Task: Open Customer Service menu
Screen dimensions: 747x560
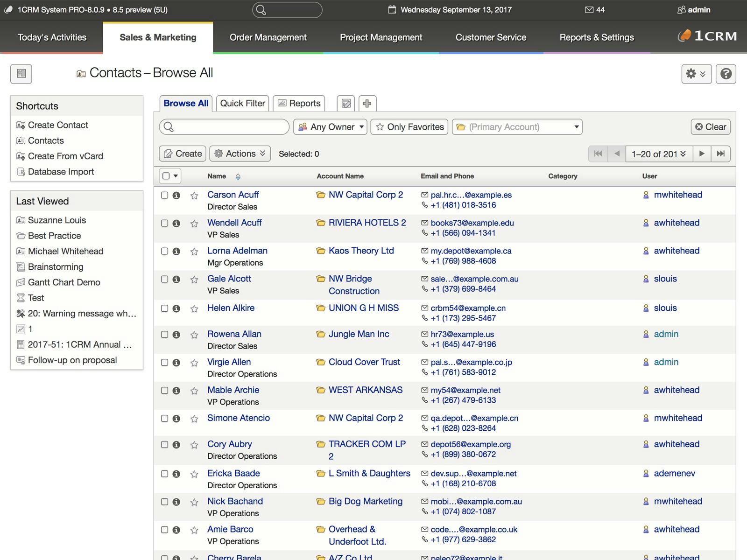Action: (x=491, y=37)
